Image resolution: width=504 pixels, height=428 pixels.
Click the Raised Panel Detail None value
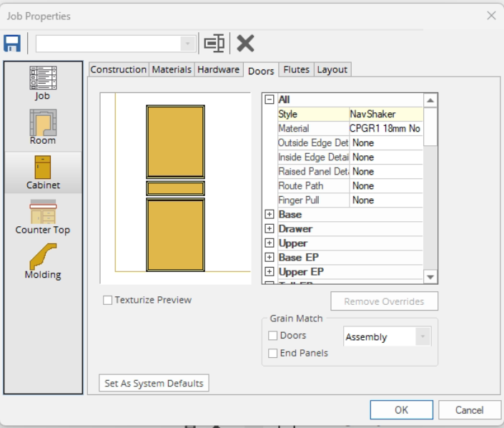(386, 171)
